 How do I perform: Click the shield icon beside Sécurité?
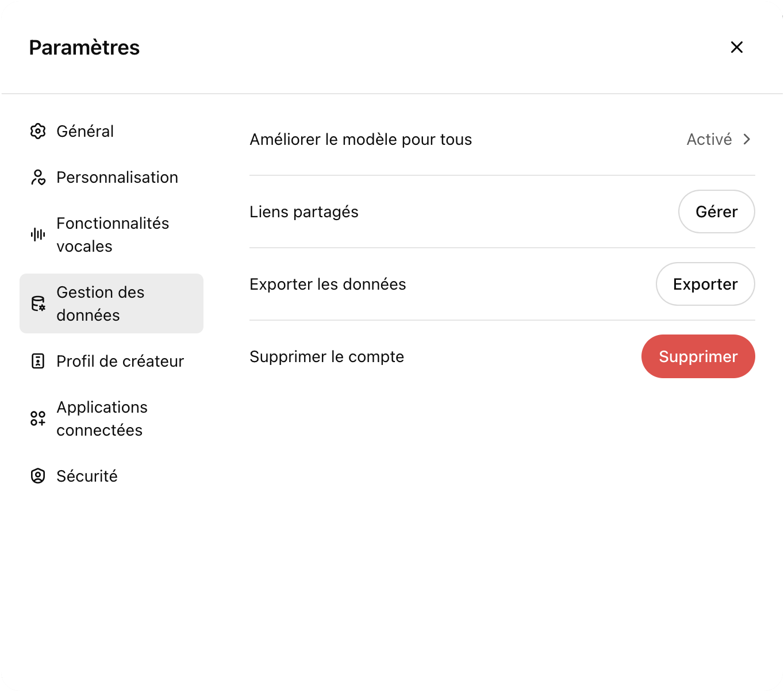[38, 476]
